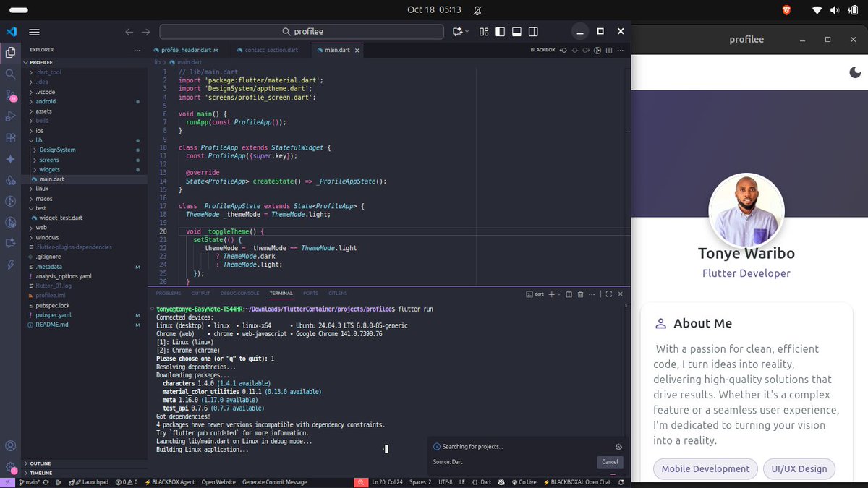Image resolution: width=868 pixels, height=488 pixels.
Task: Open notification settings gear
Action: (618, 447)
